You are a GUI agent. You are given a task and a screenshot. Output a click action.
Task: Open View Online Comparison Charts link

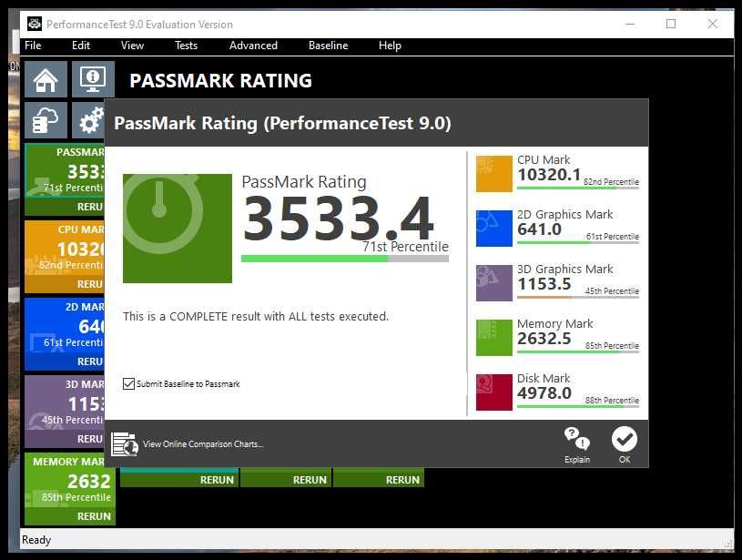(202, 444)
